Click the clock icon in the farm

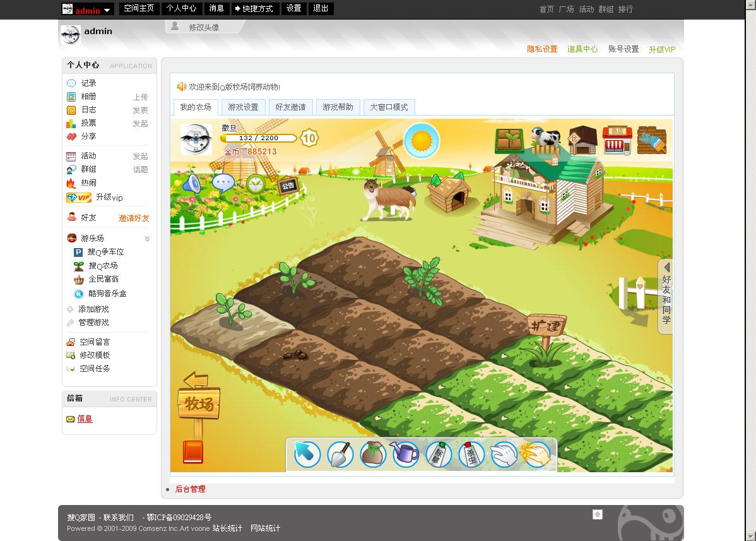click(256, 184)
